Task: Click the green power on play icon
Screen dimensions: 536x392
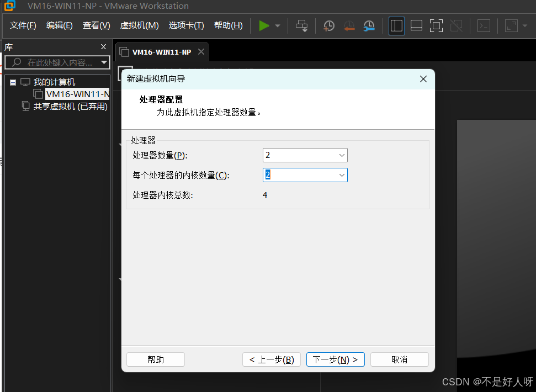Action: coord(264,25)
